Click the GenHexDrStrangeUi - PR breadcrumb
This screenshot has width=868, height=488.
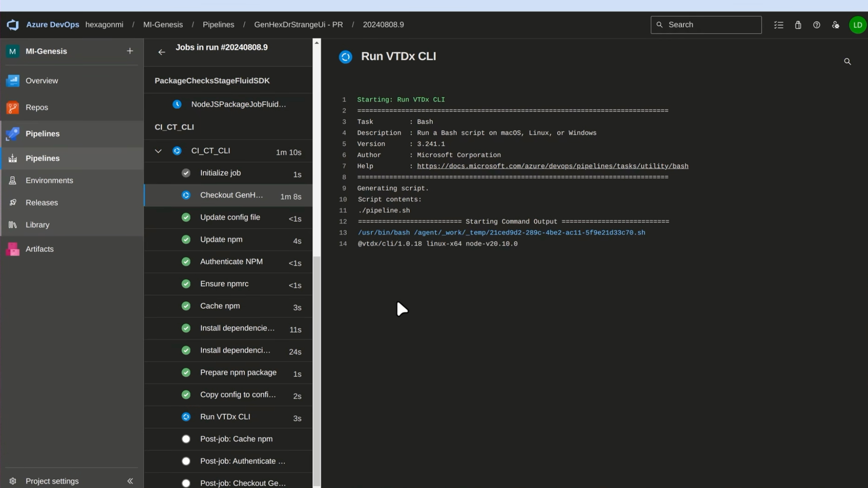[x=298, y=25]
